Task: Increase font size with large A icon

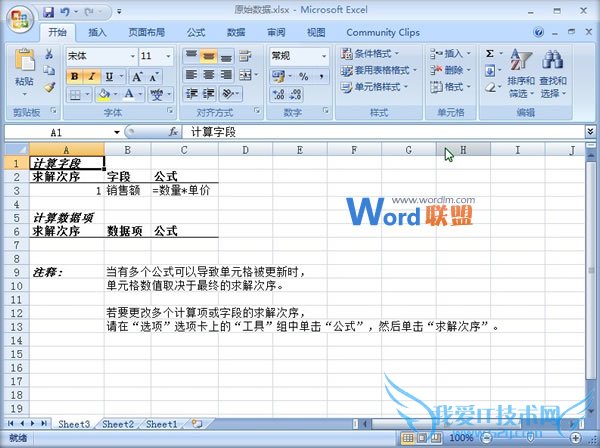Action: pyautogui.click(x=137, y=77)
